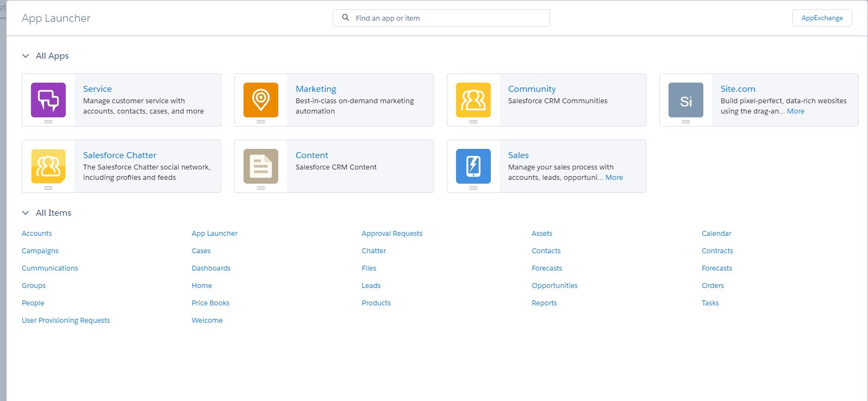Launch the blue Sales lightning icon
The width and height of the screenshot is (868, 401).
[x=473, y=166]
